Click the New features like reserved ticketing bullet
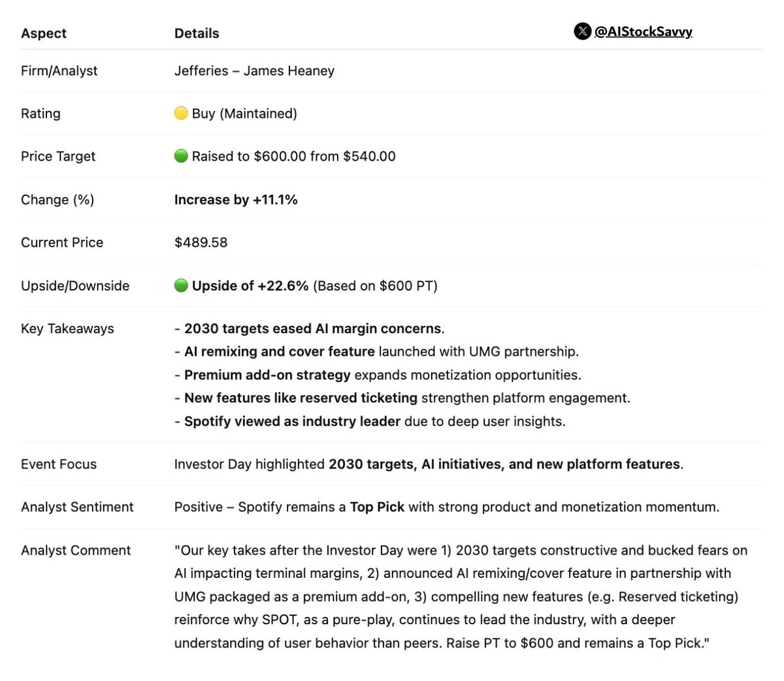Screen dimensions: 784x681 pos(402,398)
